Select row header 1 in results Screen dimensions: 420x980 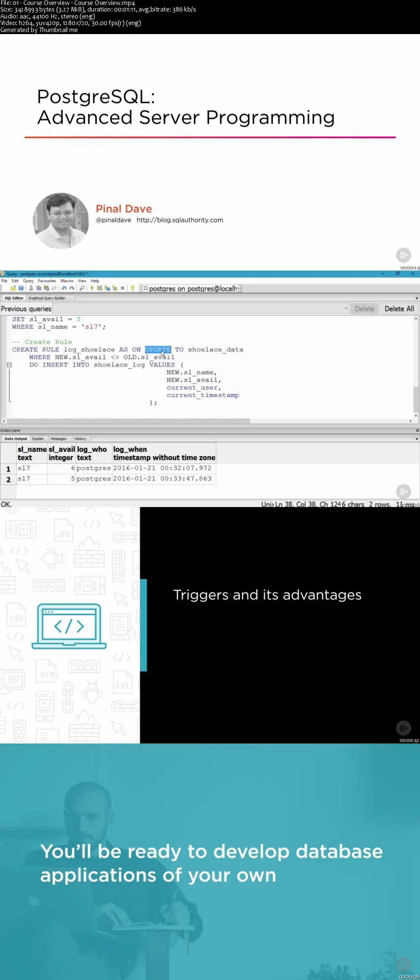coord(8,468)
